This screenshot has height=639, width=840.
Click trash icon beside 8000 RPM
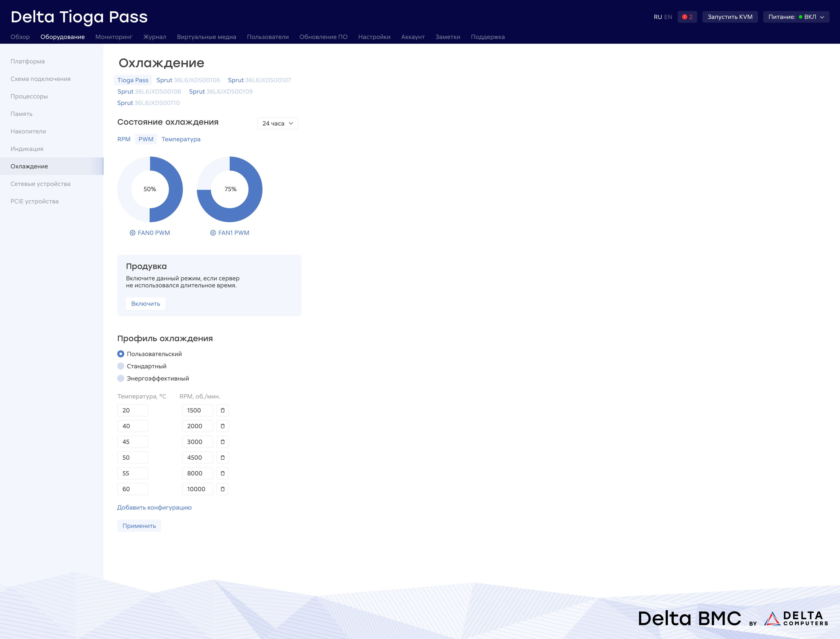(x=222, y=473)
